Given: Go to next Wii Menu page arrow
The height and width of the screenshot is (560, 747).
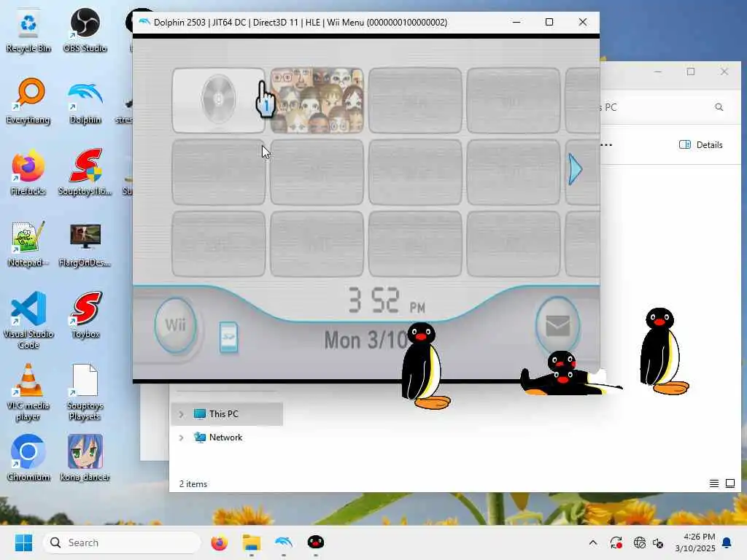Looking at the screenshot, I should [575, 169].
